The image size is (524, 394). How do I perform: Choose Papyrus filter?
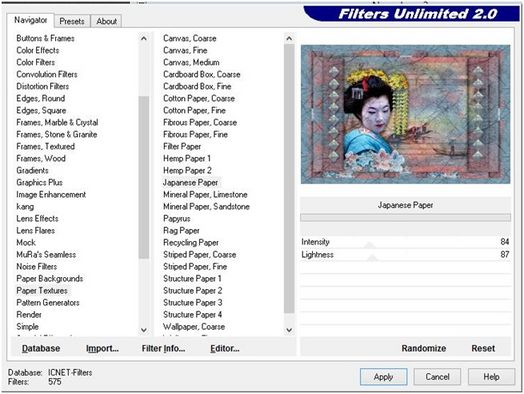177,219
